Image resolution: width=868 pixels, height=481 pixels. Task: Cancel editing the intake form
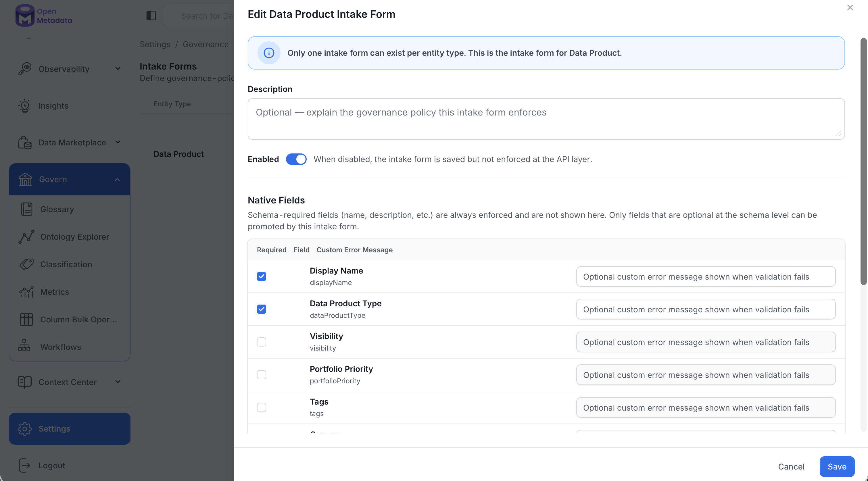[x=791, y=467]
